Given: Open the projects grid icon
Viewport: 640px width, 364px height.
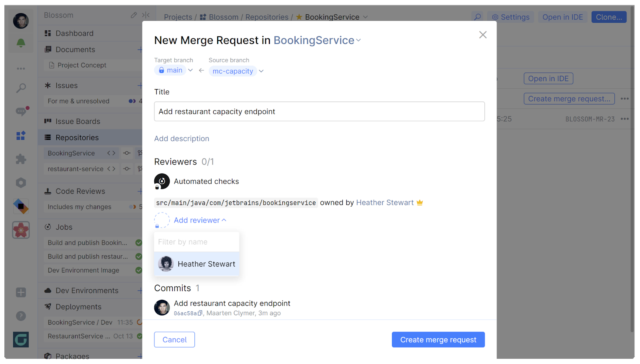Looking at the screenshot, I should pyautogui.click(x=21, y=135).
